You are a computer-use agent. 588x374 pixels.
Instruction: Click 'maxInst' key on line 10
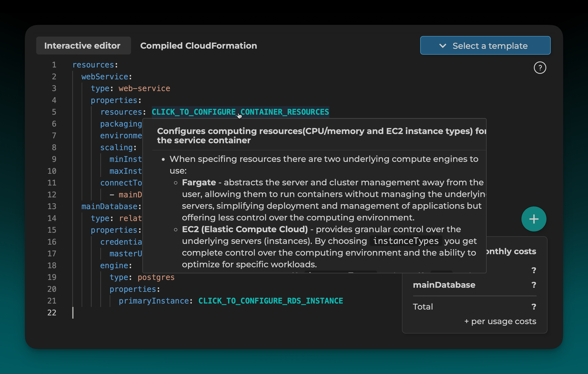tap(126, 171)
